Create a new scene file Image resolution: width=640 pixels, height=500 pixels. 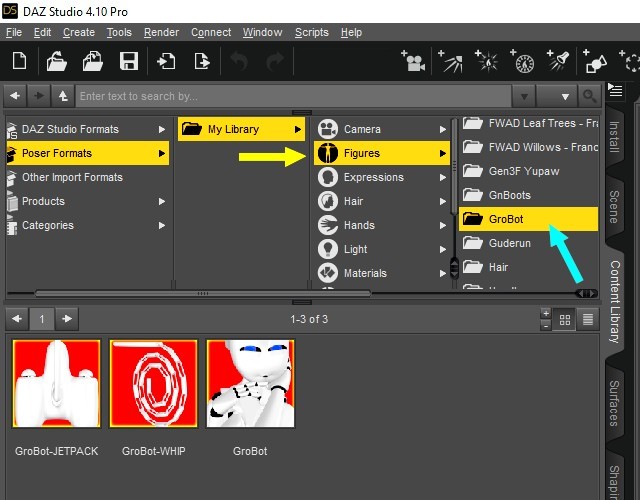pyautogui.click(x=19, y=62)
